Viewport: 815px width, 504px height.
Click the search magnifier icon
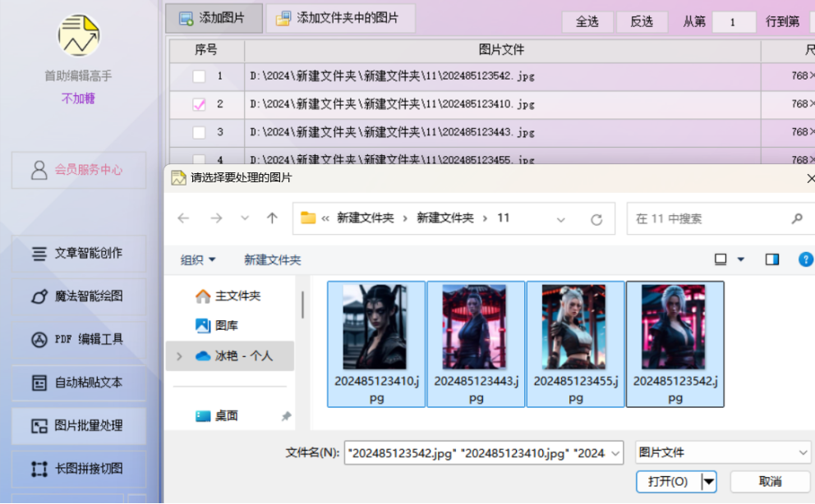(796, 219)
